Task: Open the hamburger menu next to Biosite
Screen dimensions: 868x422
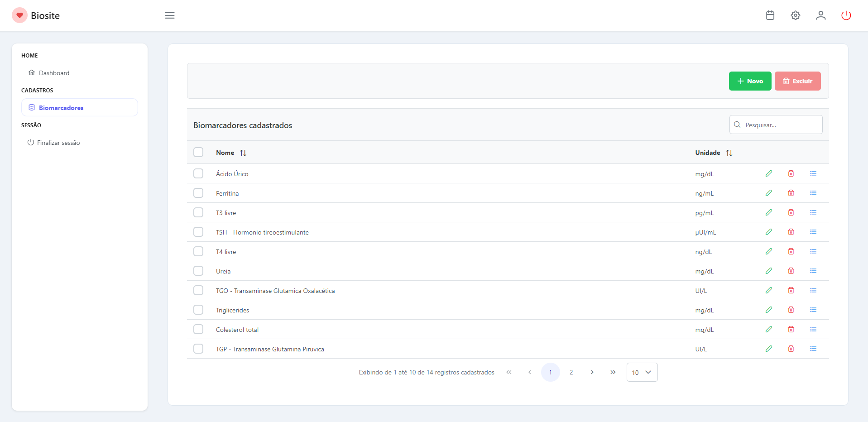Action: (x=170, y=15)
